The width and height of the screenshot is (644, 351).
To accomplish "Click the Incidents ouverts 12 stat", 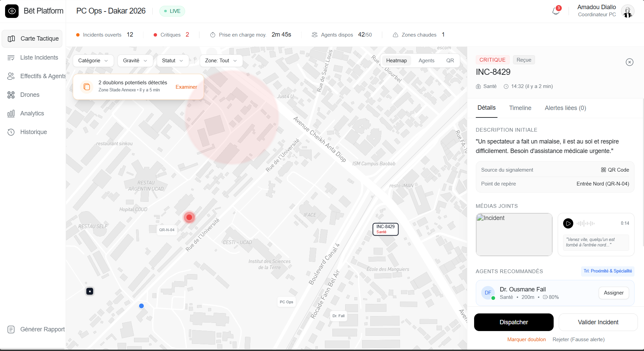I will click(x=105, y=35).
